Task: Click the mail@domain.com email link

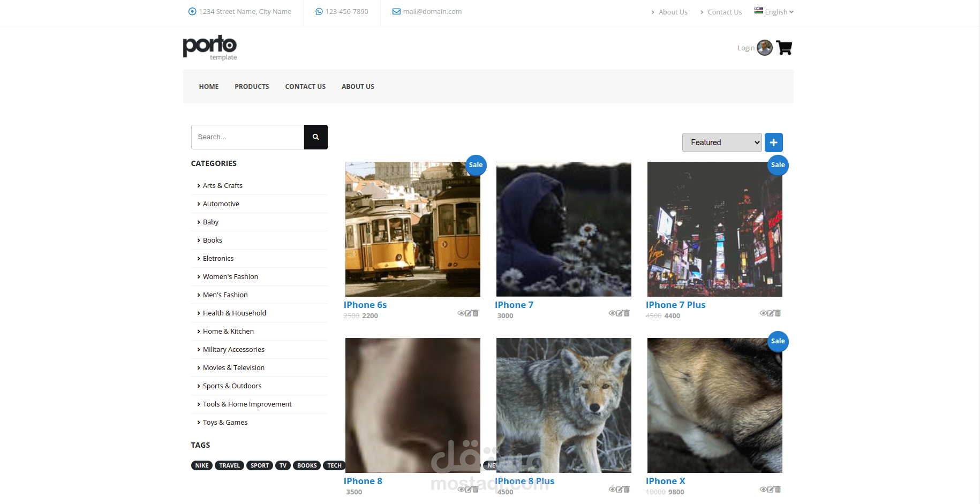Action: 432,11
